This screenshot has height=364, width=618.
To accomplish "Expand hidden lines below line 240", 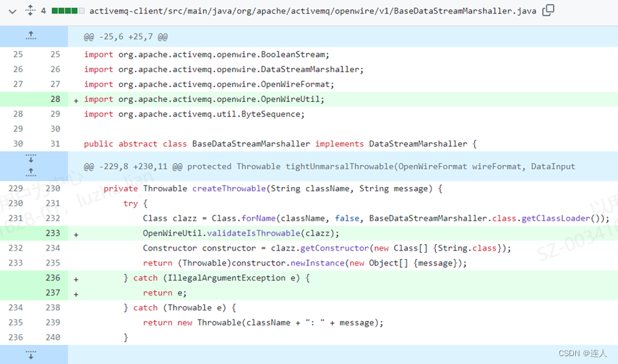I will click(x=31, y=354).
